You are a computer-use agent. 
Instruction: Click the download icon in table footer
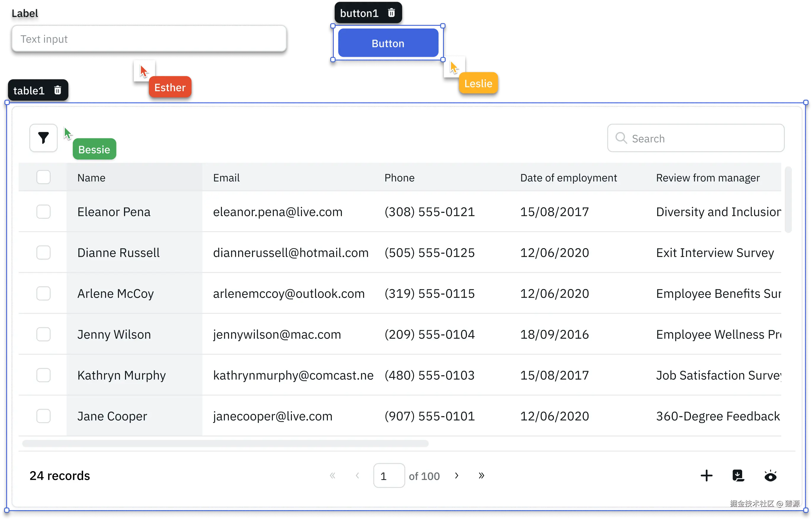click(738, 475)
